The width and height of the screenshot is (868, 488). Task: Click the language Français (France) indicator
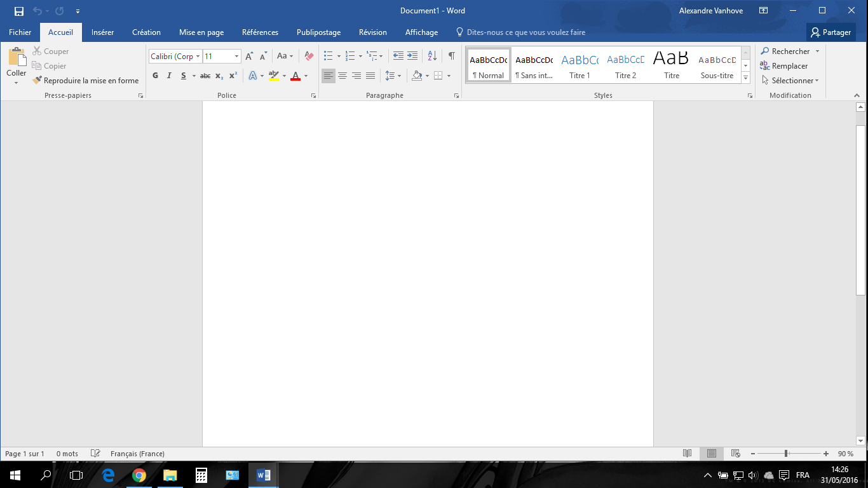(x=137, y=454)
